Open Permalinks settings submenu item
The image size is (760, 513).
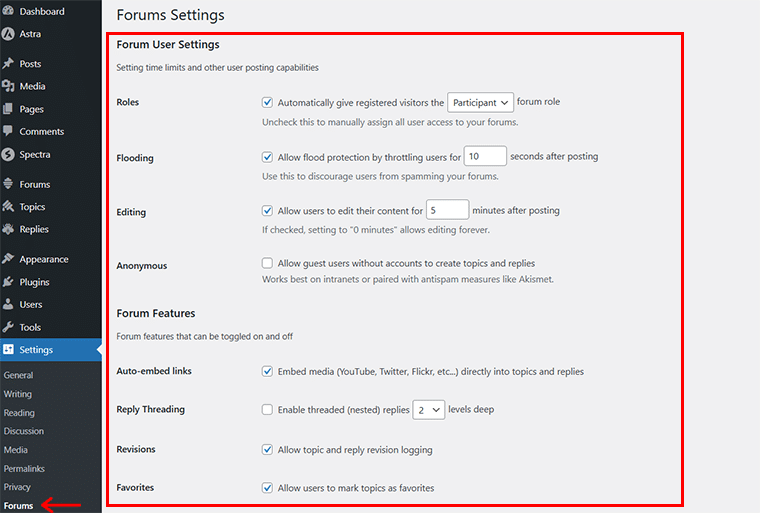[24, 468]
